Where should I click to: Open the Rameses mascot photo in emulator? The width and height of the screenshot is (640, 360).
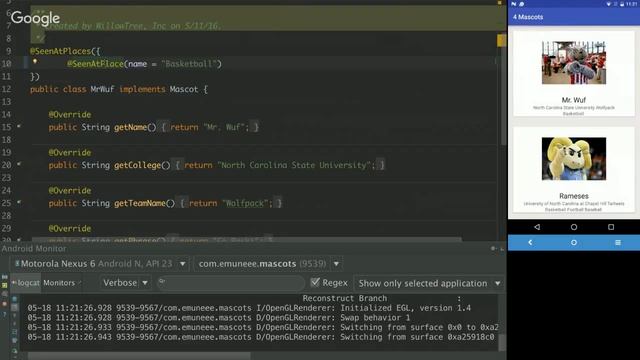[574, 159]
